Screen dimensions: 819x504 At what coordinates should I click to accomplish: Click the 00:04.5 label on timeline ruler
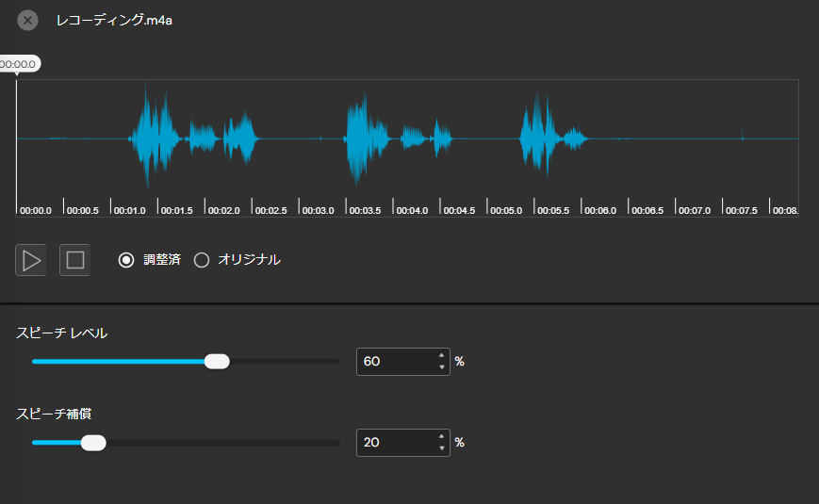coord(459,210)
